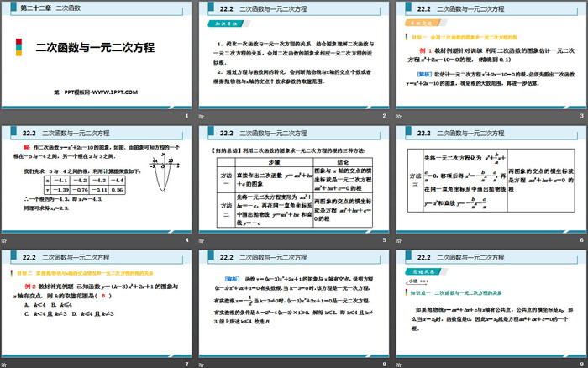Select slide 4 thumbnail with parabola graph

click(97, 179)
